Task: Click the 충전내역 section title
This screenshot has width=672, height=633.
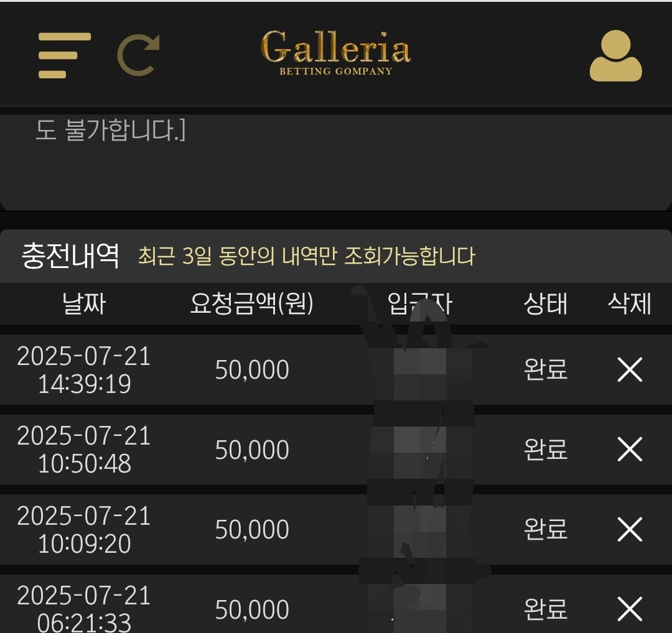Action: [x=70, y=256]
